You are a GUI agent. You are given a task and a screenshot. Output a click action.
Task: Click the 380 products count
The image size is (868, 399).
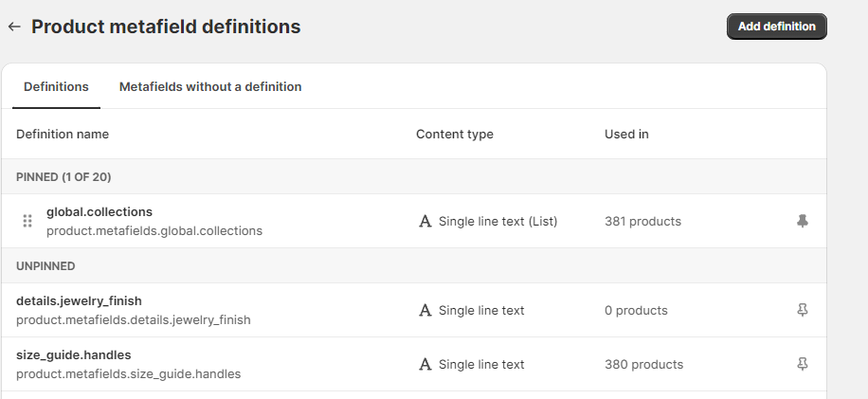coord(643,365)
